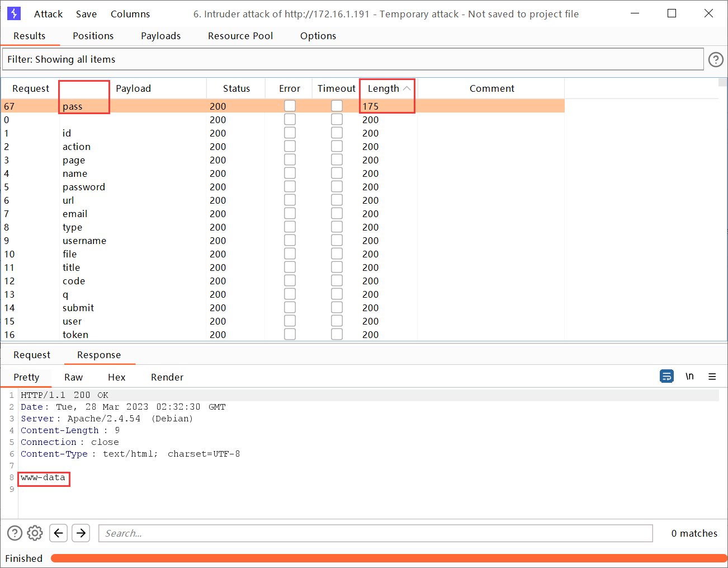This screenshot has width=728, height=568.
Task: Click the Content-Length header line
Action: [x=70, y=430]
